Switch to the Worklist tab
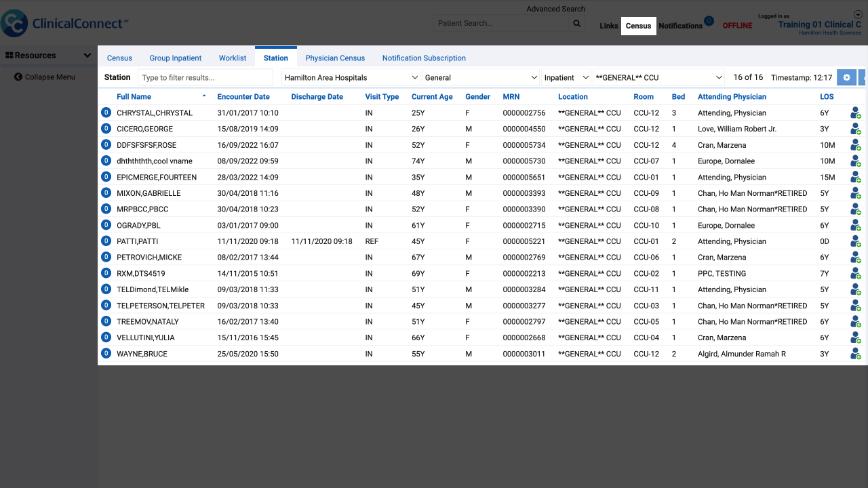Viewport: 868px width, 488px height. tap(233, 58)
